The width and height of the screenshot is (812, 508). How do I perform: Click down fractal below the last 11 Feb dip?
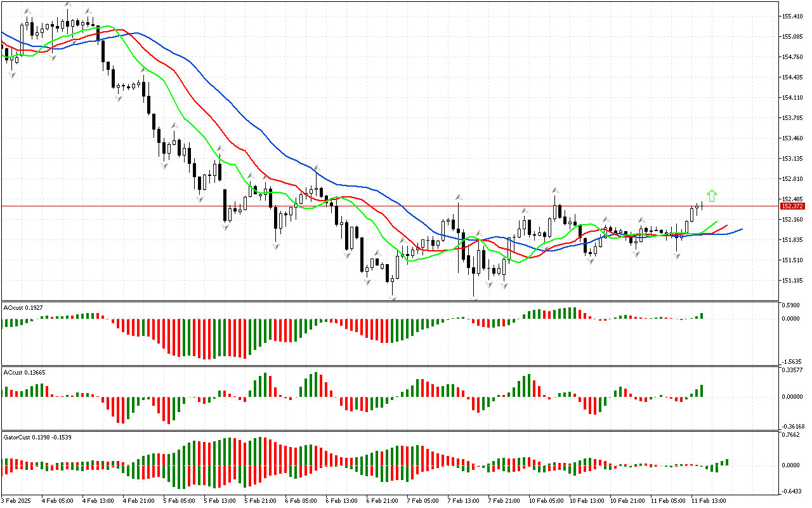(x=678, y=256)
